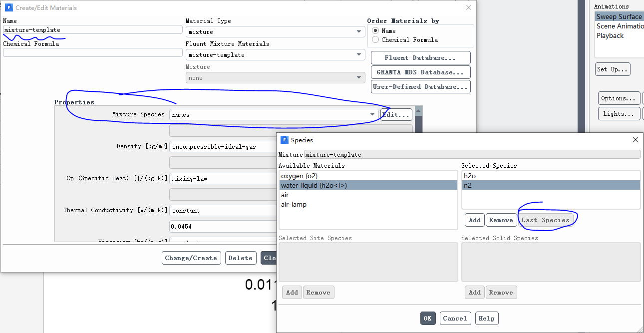Click the Thermal Conductivity value field

(x=222, y=227)
